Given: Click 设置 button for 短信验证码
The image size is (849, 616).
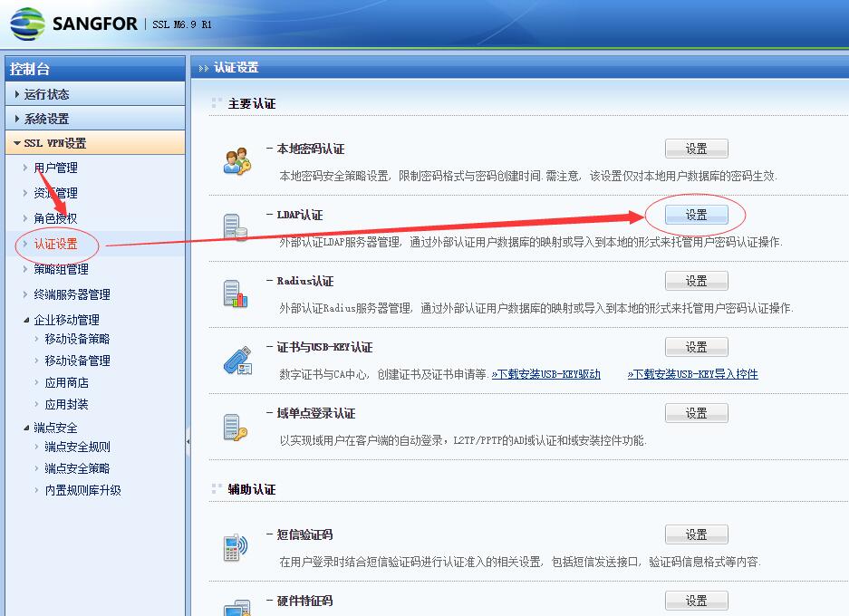Looking at the screenshot, I should tap(696, 534).
